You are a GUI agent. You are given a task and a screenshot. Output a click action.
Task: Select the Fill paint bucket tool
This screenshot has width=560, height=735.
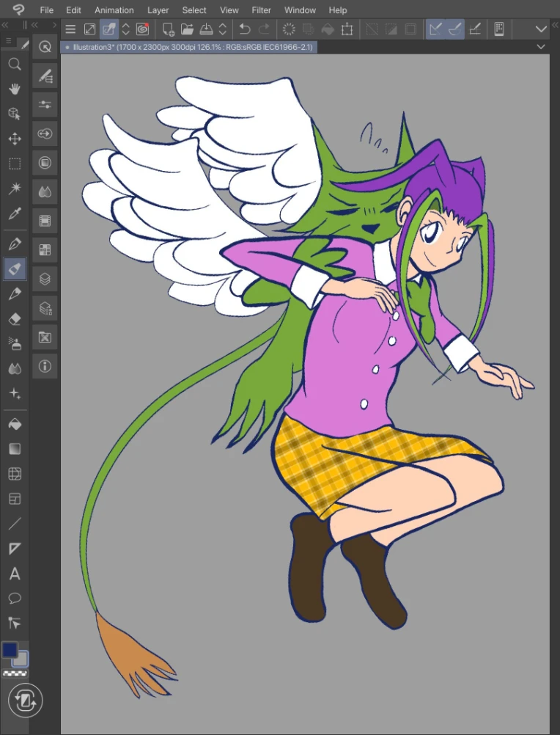pyautogui.click(x=15, y=424)
